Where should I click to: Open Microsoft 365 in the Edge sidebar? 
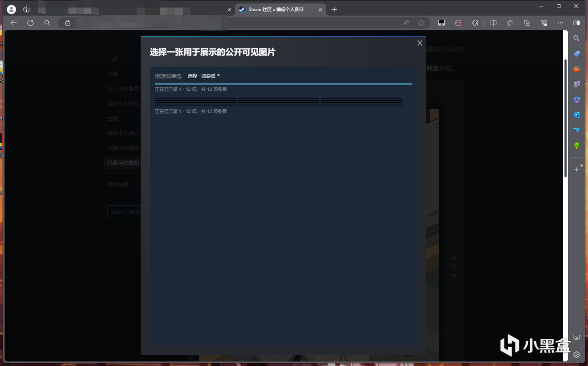click(x=577, y=99)
